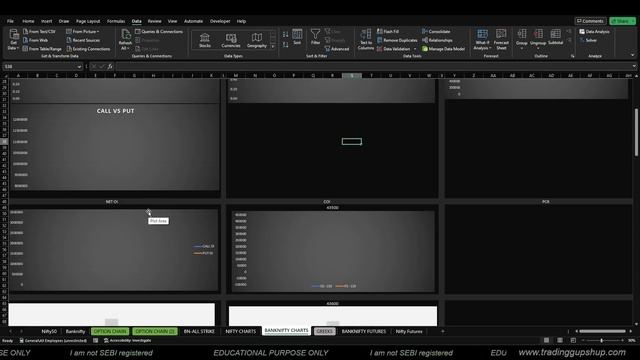Sort A to Z ascending
640x360 pixels.
285,35
